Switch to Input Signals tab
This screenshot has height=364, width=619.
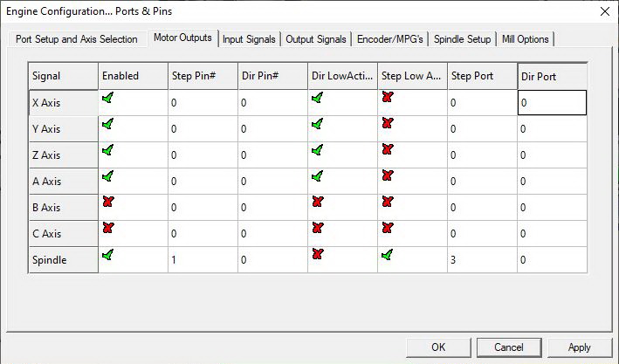click(249, 39)
